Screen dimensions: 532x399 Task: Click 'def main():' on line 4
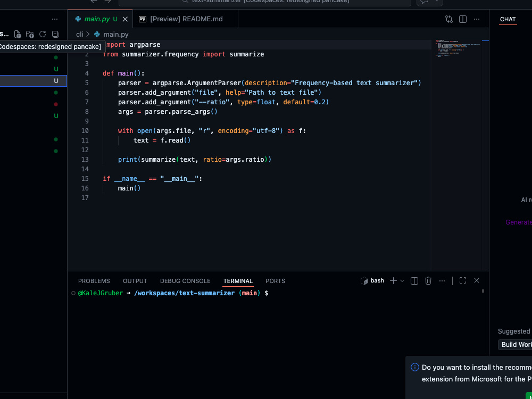123,73
